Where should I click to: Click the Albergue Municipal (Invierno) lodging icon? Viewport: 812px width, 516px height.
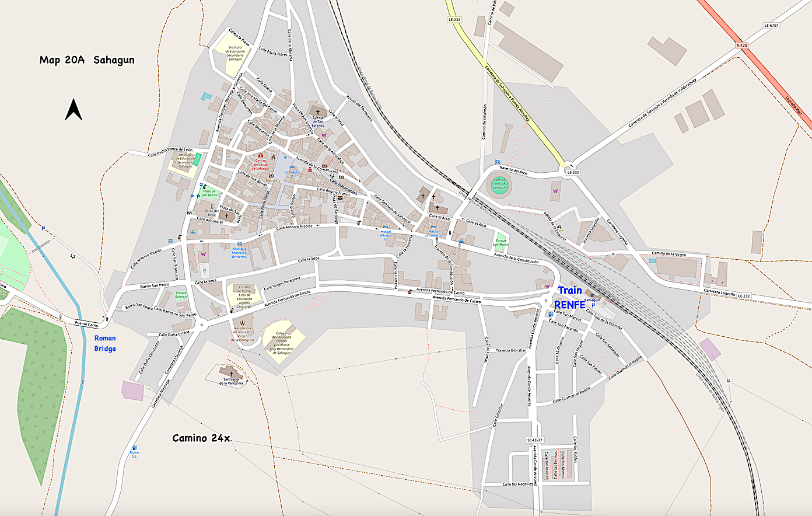coord(239,244)
